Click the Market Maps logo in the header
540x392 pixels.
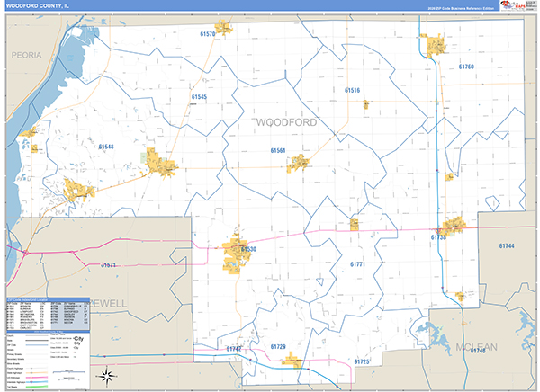tap(513, 4)
